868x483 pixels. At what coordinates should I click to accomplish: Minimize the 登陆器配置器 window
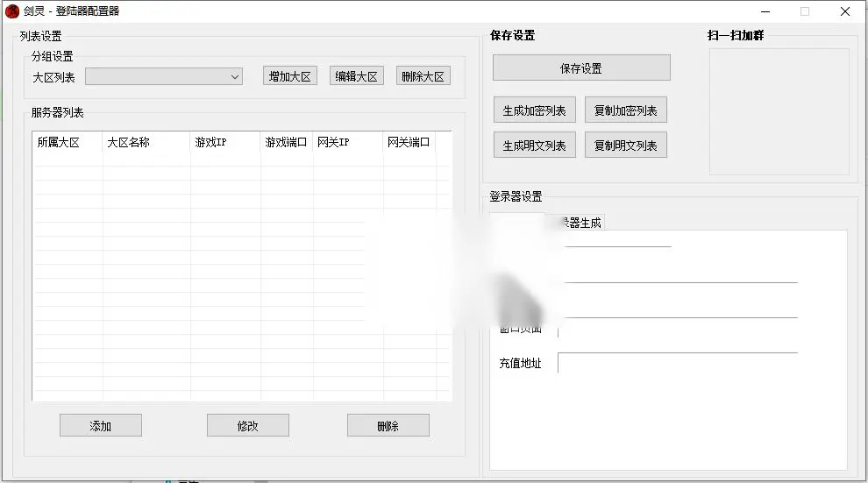[765, 11]
